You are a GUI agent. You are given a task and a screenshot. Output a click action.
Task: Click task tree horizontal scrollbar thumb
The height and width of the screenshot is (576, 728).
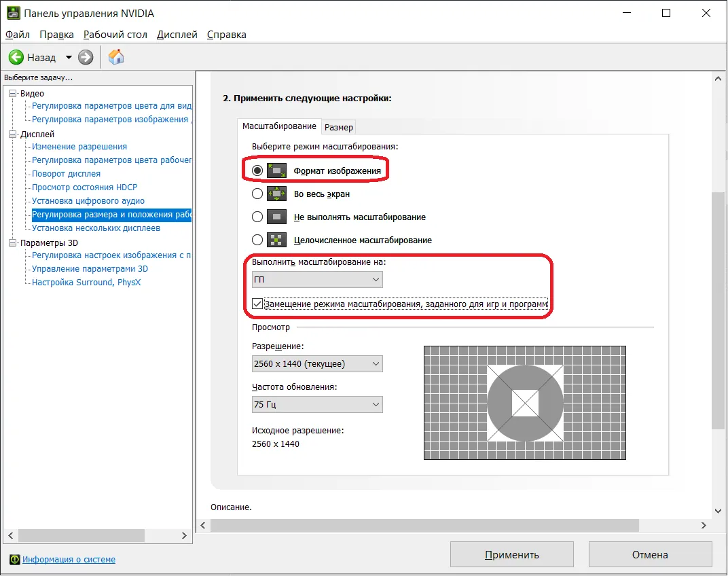(x=81, y=536)
